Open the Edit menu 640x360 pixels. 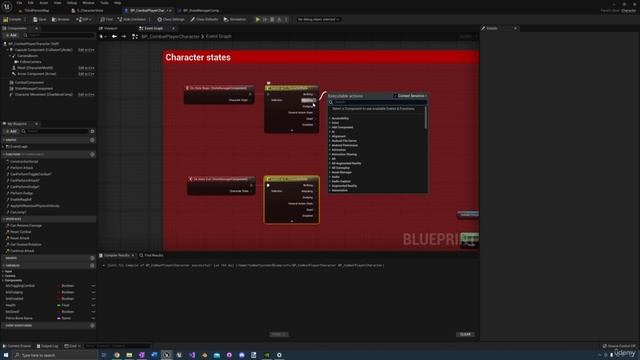coord(31,3)
